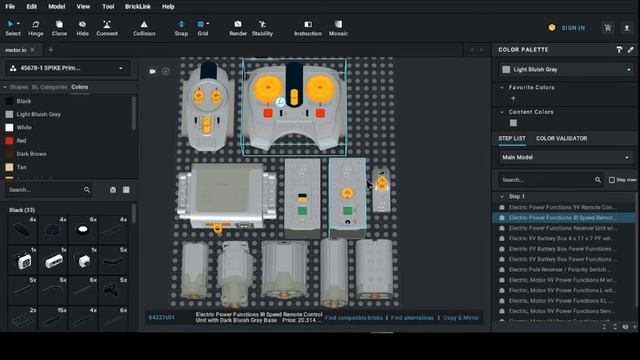
Task: Close the motor.io tab
Action: pos(33,50)
